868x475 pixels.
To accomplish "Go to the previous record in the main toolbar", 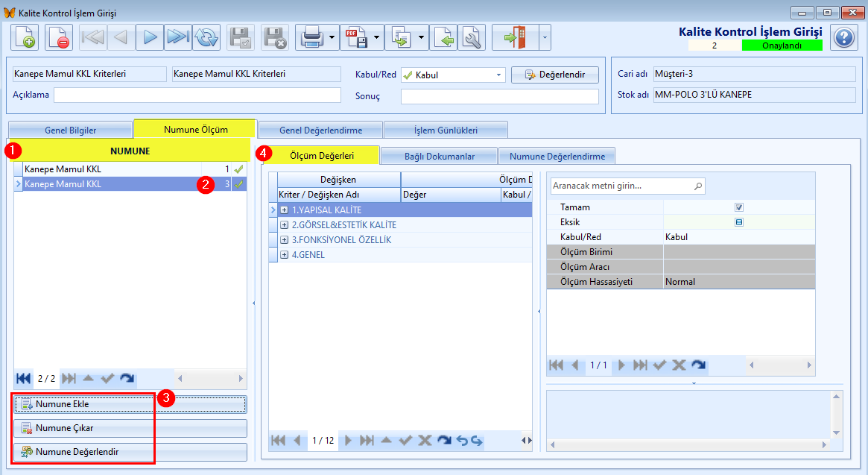I will point(121,38).
